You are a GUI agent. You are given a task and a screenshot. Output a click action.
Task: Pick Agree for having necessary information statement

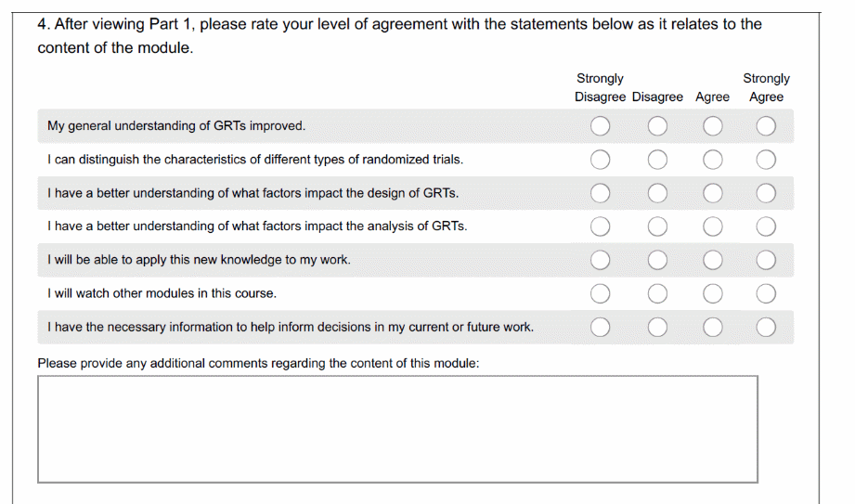pos(712,327)
